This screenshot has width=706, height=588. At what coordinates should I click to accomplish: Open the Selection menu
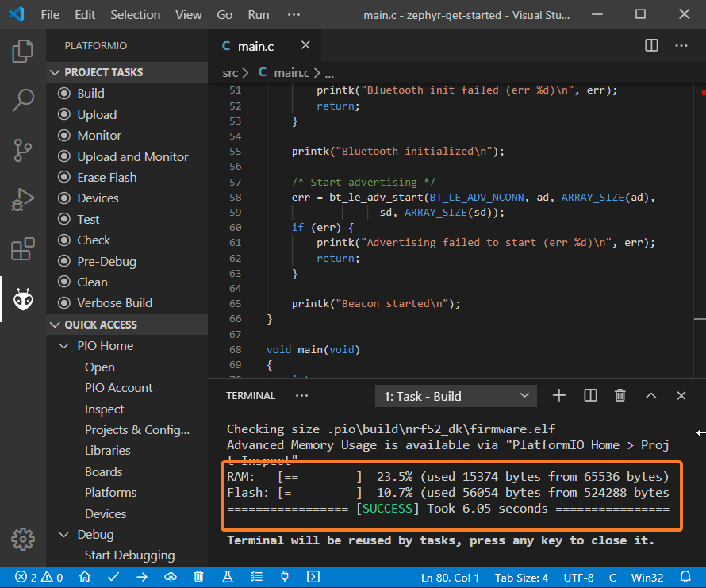point(135,15)
